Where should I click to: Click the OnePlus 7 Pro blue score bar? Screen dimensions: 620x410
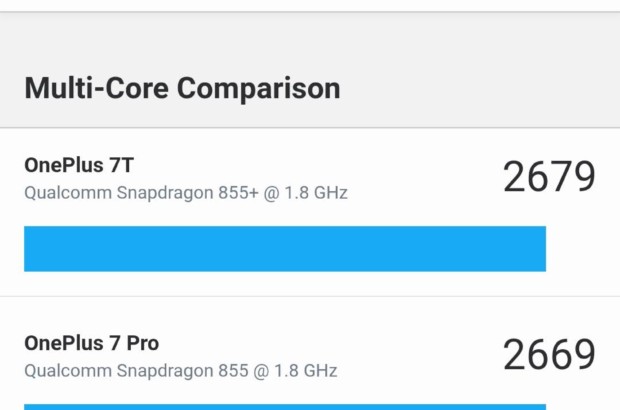285,406
